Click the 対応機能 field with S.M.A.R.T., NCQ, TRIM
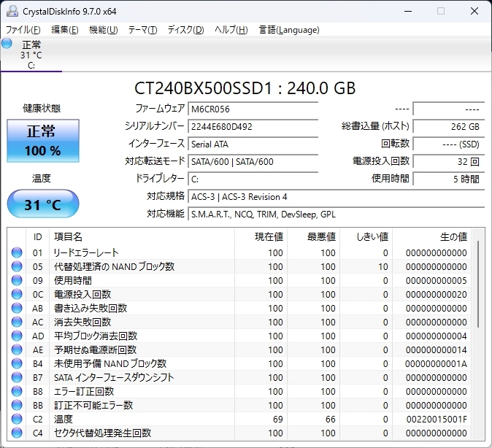 pos(337,215)
